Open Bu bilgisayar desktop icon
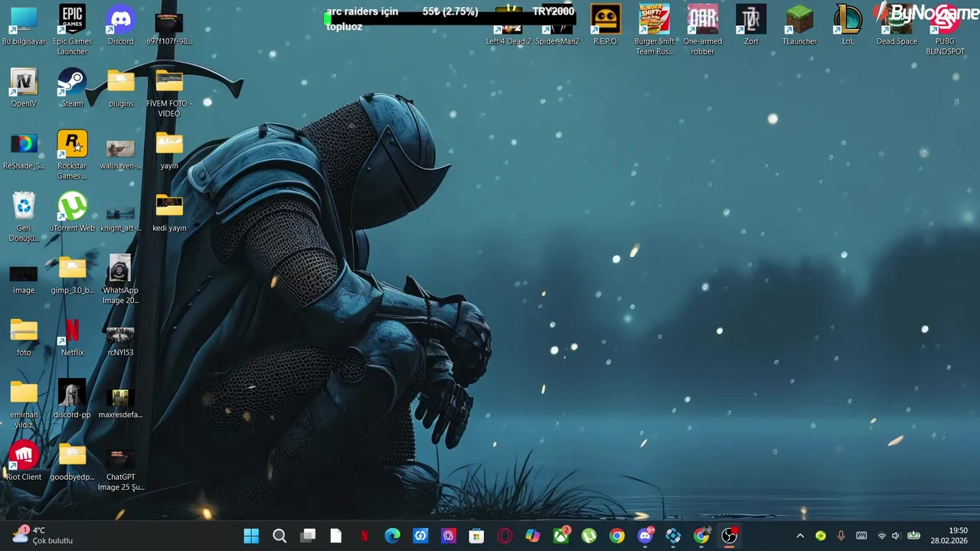The image size is (980, 551). pyautogui.click(x=24, y=25)
